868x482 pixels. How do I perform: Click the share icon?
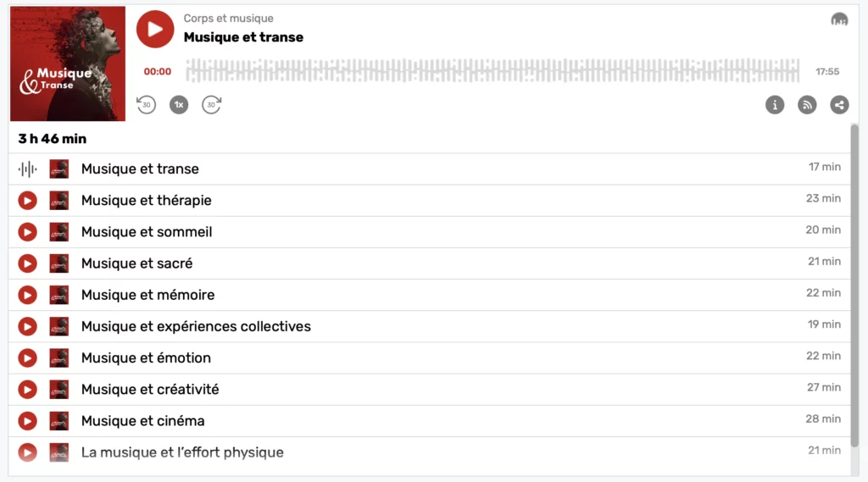(839, 104)
